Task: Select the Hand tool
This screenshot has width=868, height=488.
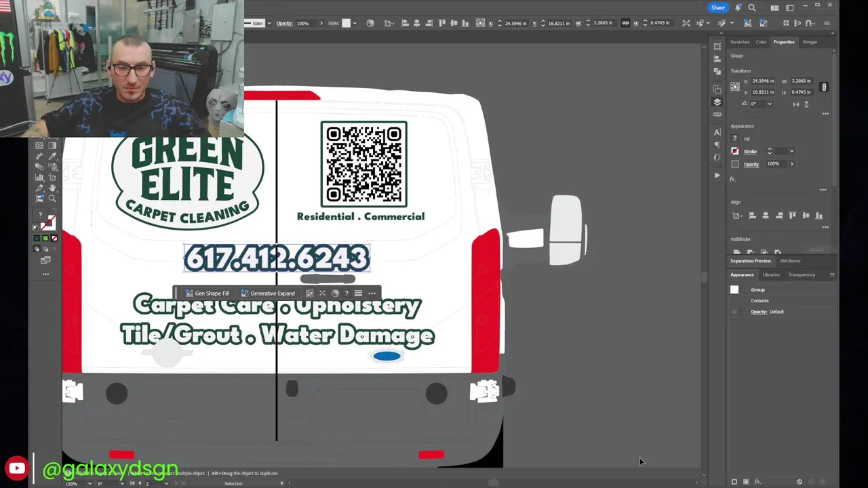Action: [x=52, y=188]
